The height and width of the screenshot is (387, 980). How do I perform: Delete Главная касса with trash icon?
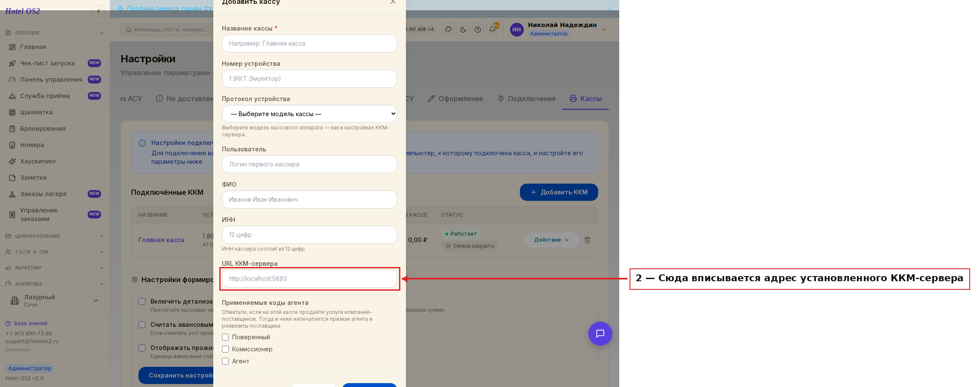click(587, 240)
